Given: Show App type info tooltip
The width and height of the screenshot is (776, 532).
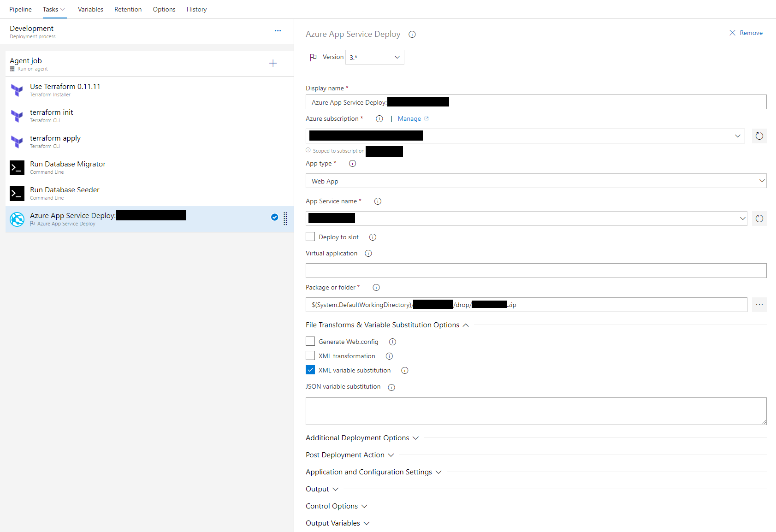Looking at the screenshot, I should coord(352,164).
